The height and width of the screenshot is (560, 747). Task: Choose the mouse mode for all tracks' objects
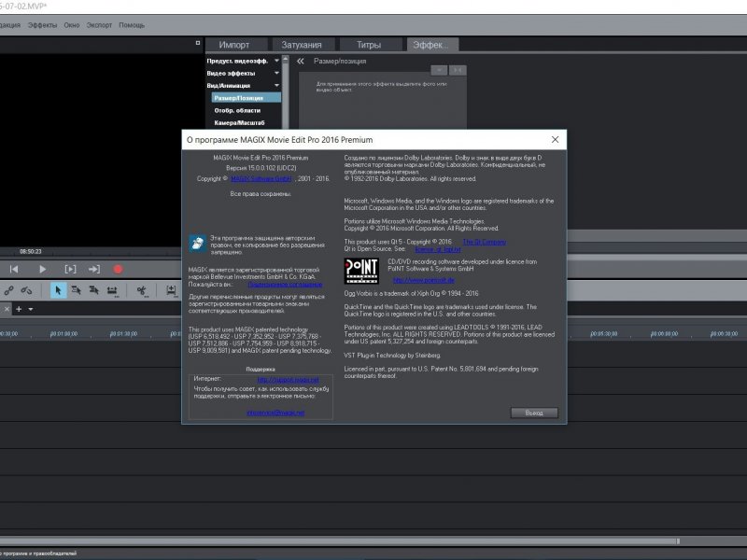(94, 290)
